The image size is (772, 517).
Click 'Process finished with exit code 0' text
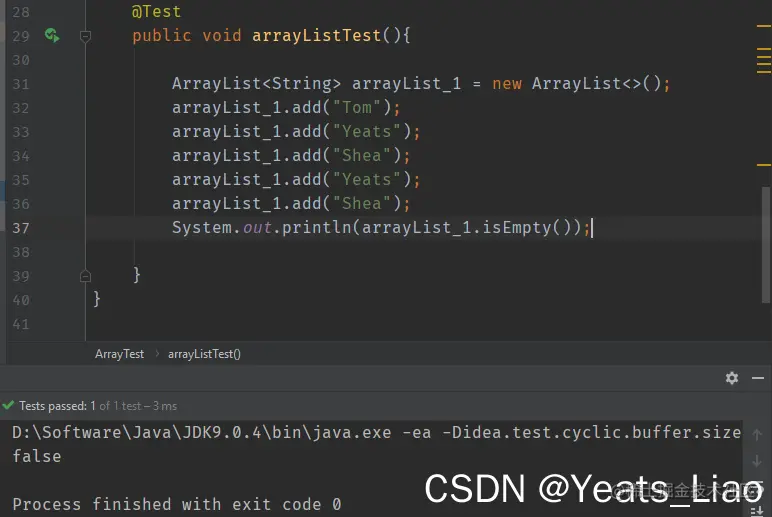177,504
